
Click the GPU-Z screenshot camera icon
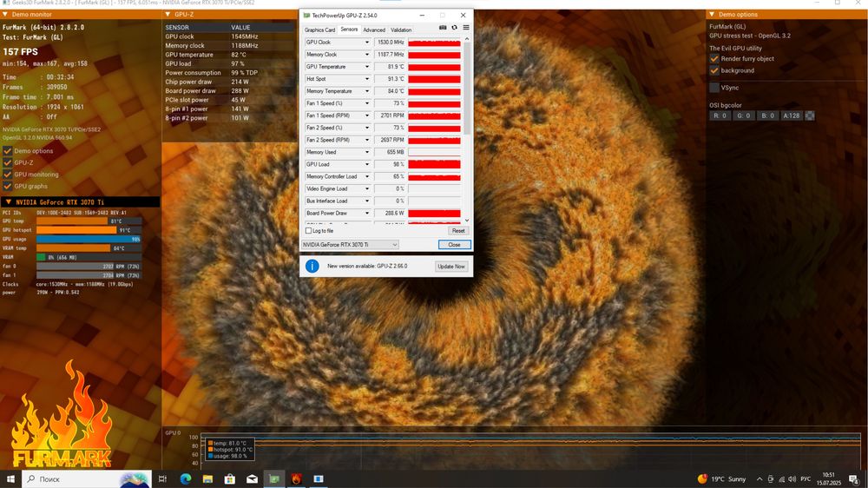(x=443, y=28)
